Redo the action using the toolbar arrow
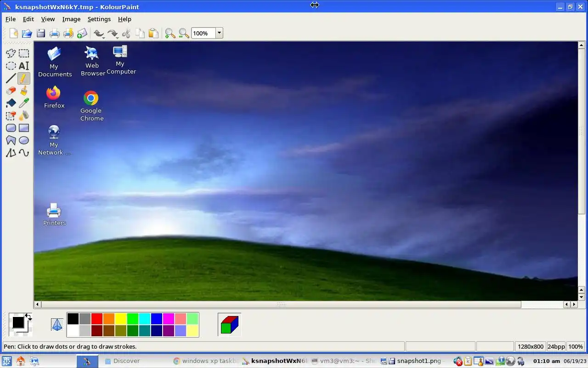588x368 pixels. [x=113, y=33]
